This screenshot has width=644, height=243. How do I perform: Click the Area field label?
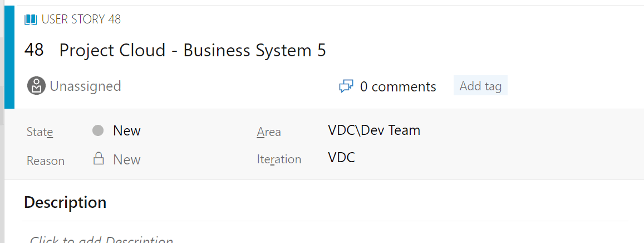(269, 132)
